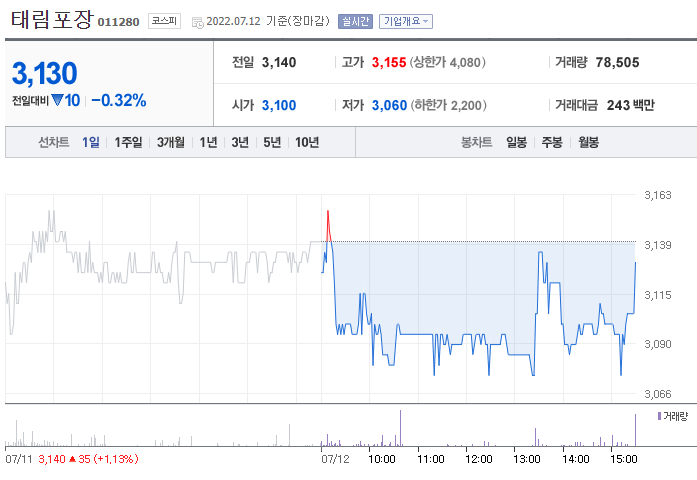Click the 전일 value 3,140
This screenshot has width=697, height=480.
click(x=279, y=62)
